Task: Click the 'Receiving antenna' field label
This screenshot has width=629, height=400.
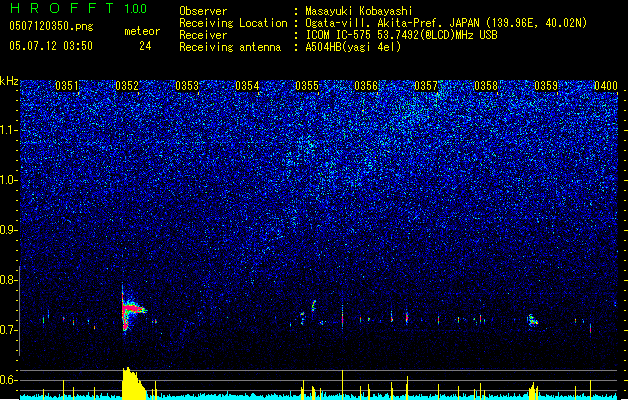Action: (x=230, y=47)
